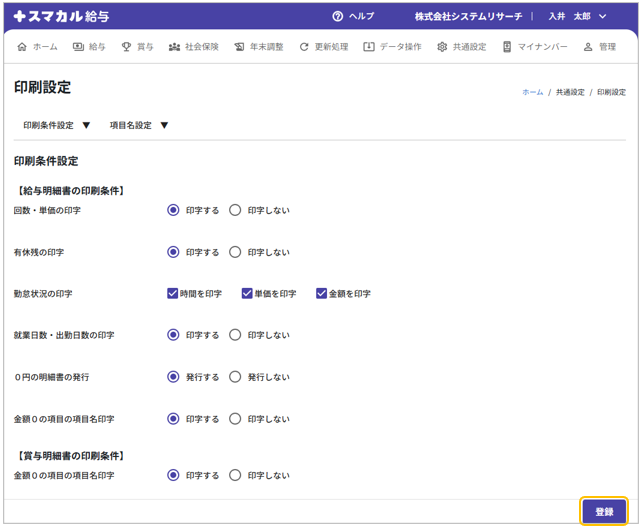Click the 更新処理 refresh icon
The height and width of the screenshot is (529, 644).
coord(304,47)
